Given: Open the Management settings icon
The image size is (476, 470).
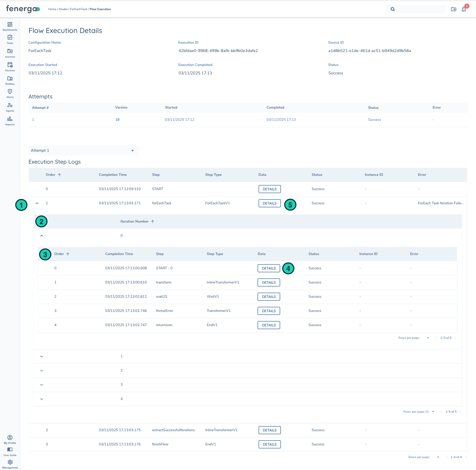Looking at the screenshot, I should [x=10, y=462].
